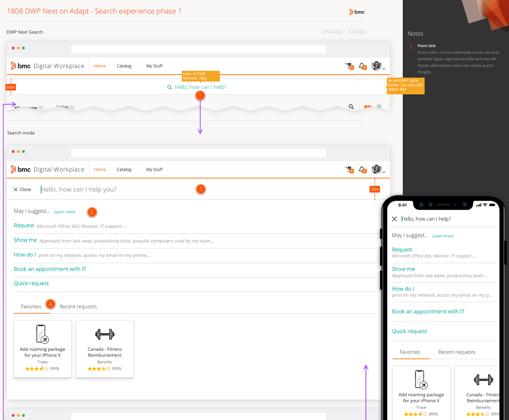Select Home tab in the top mockup navbar
The image size is (509, 420).
[x=100, y=66]
